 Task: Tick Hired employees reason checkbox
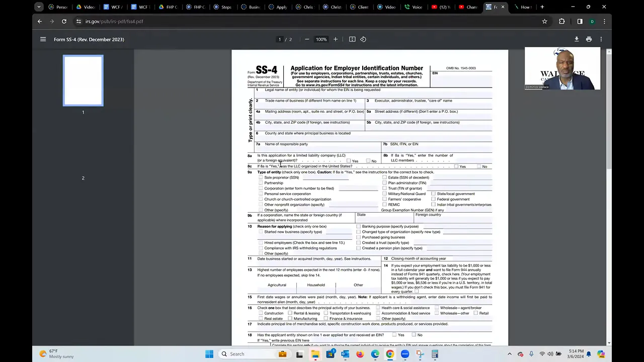tap(261, 242)
